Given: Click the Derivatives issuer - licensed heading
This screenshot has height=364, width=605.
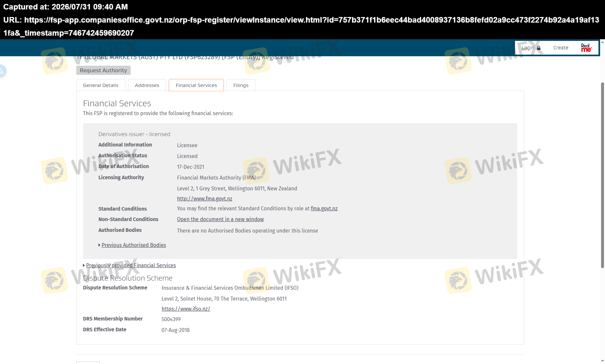Looking at the screenshot, I should coord(134,134).
